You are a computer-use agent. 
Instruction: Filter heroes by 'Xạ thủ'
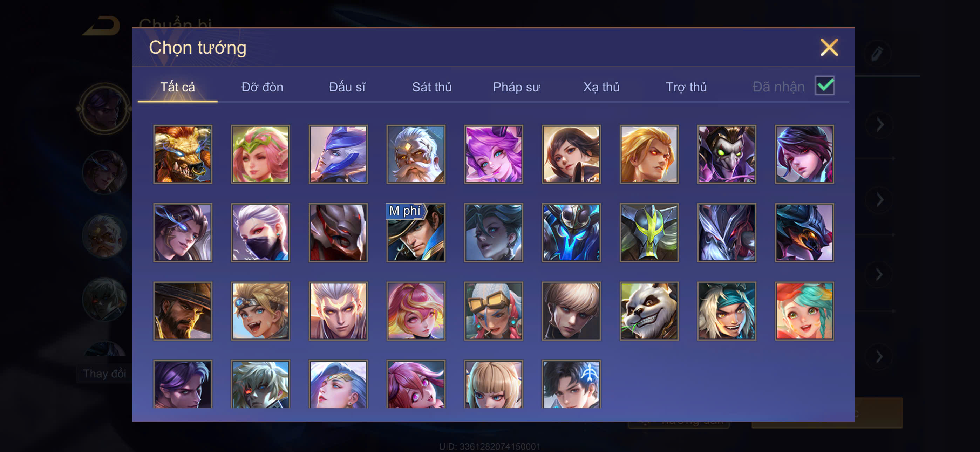pos(601,87)
